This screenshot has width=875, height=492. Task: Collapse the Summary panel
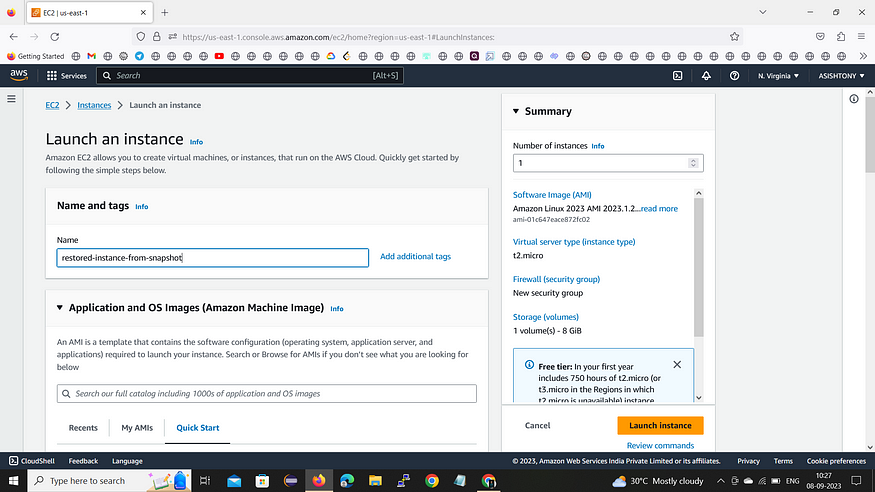tap(516, 111)
